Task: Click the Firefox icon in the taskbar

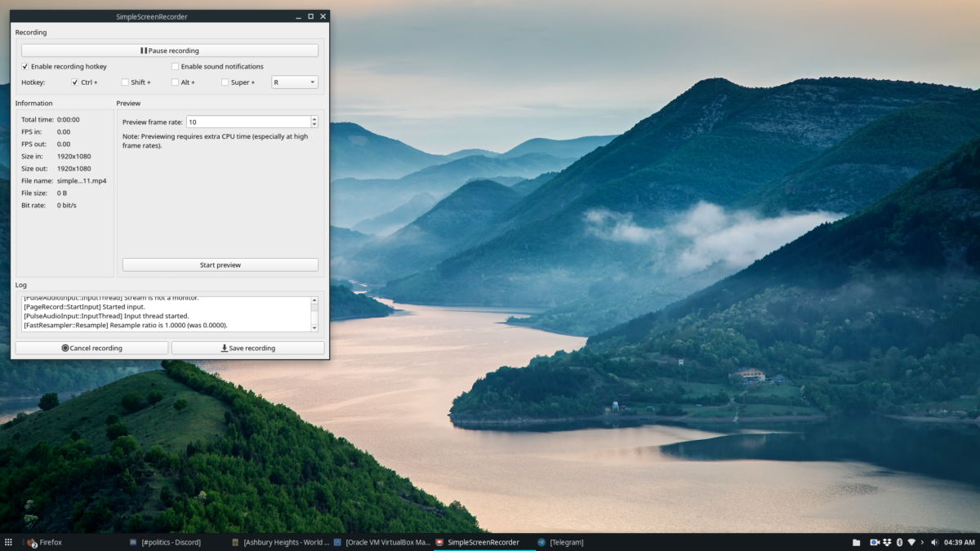Action: pyautogui.click(x=32, y=542)
